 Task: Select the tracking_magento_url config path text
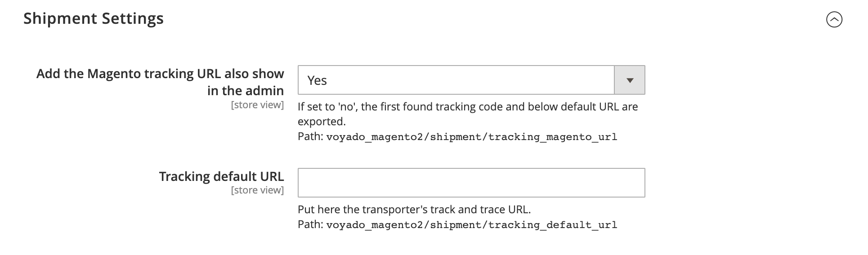(471, 137)
